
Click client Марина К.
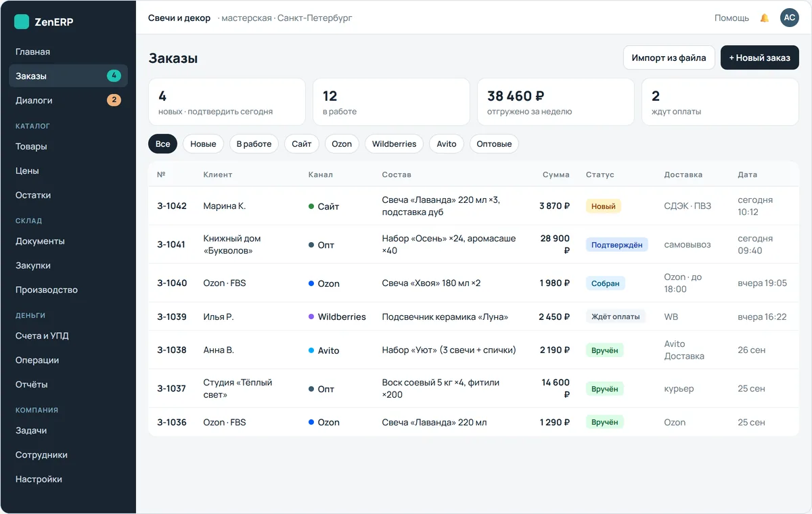click(225, 206)
